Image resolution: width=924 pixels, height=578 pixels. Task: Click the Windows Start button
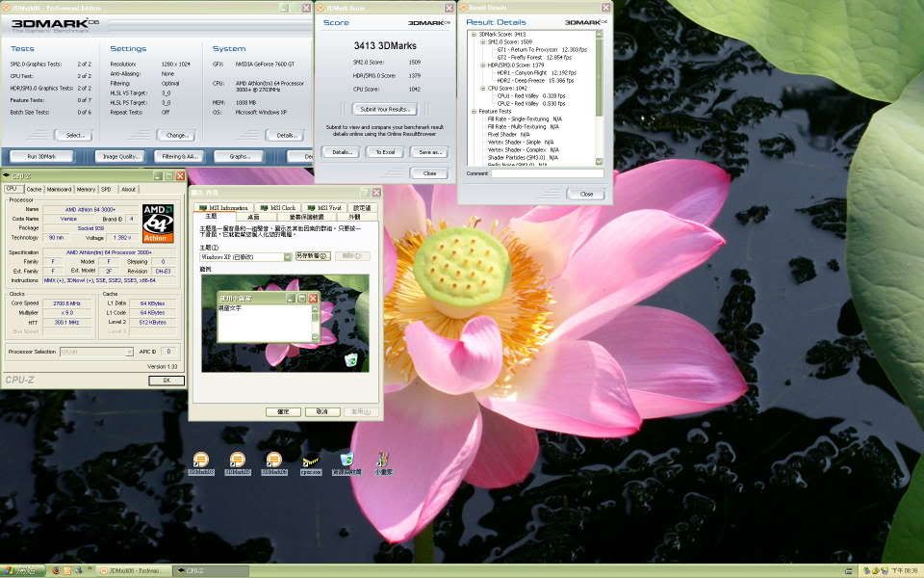(x=19, y=570)
